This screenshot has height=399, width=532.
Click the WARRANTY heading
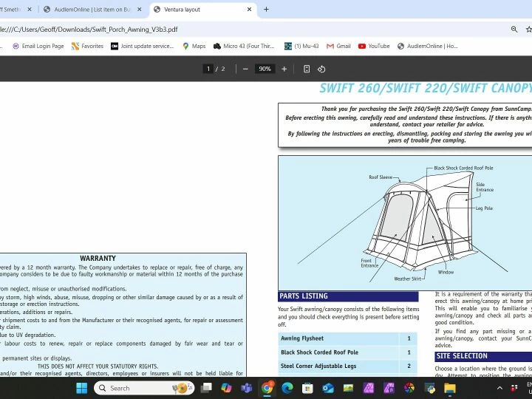point(98,258)
